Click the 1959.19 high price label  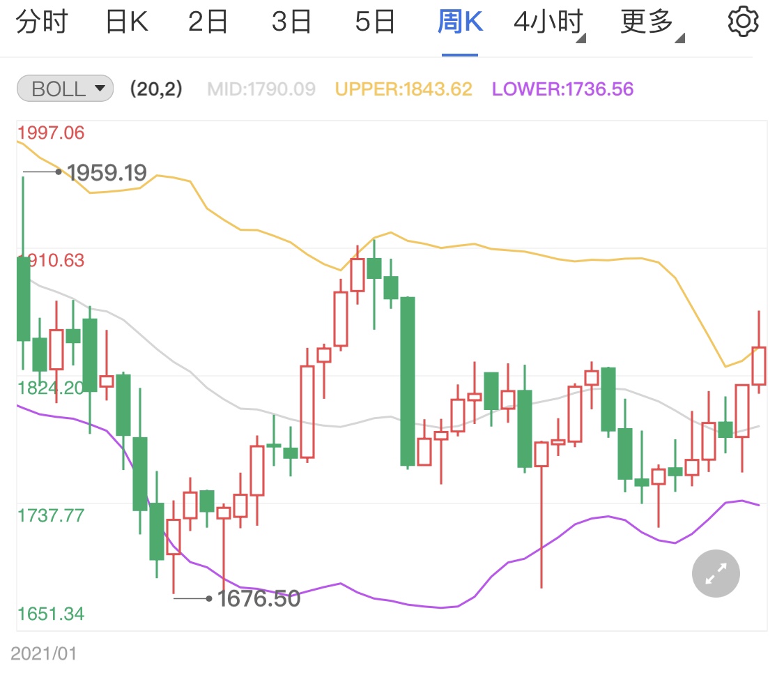click(107, 173)
